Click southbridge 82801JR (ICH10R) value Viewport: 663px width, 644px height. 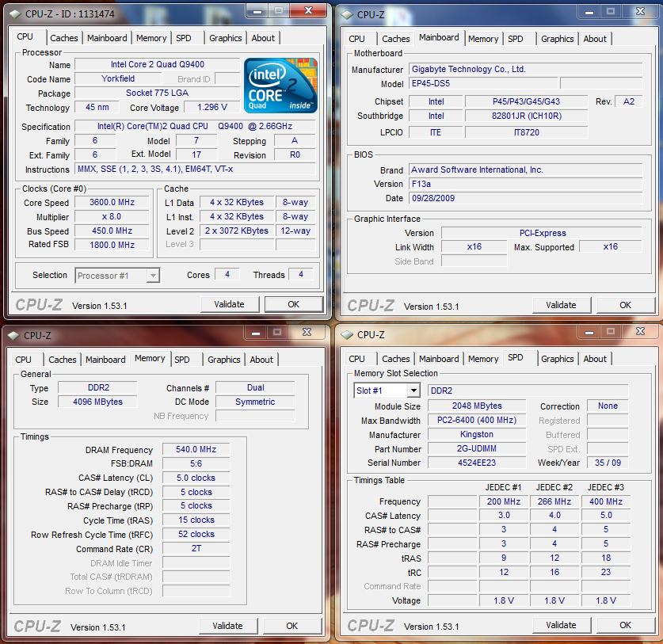tap(527, 116)
